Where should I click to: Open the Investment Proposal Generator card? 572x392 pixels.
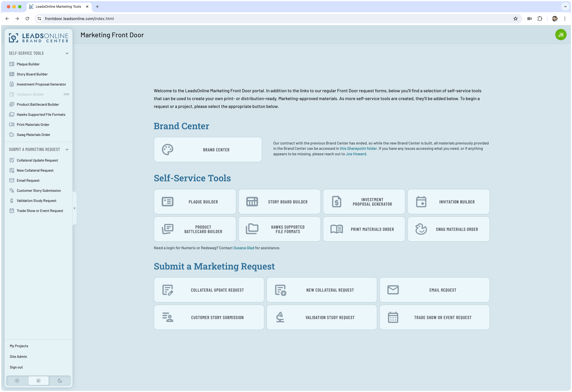click(x=364, y=202)
